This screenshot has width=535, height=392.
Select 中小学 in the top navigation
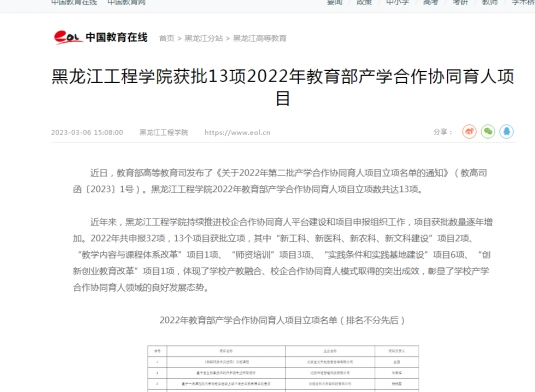397,2
